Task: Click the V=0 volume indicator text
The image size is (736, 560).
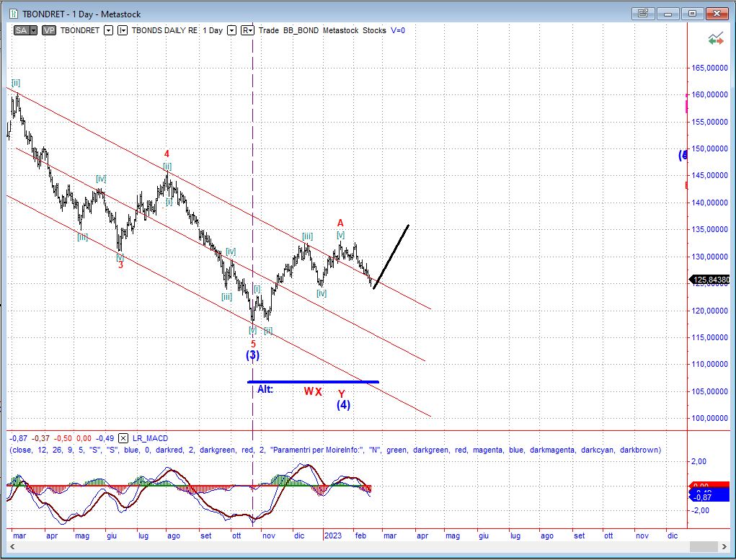Action: 398,30
